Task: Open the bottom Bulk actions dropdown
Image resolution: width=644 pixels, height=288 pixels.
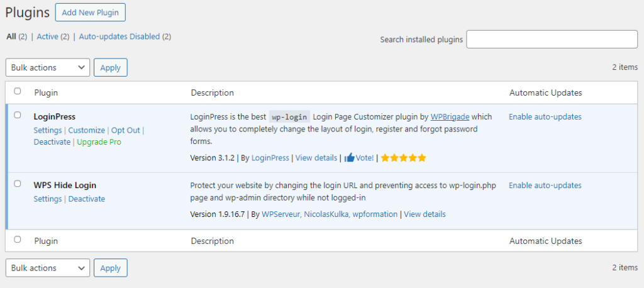Action: point(48,268)
